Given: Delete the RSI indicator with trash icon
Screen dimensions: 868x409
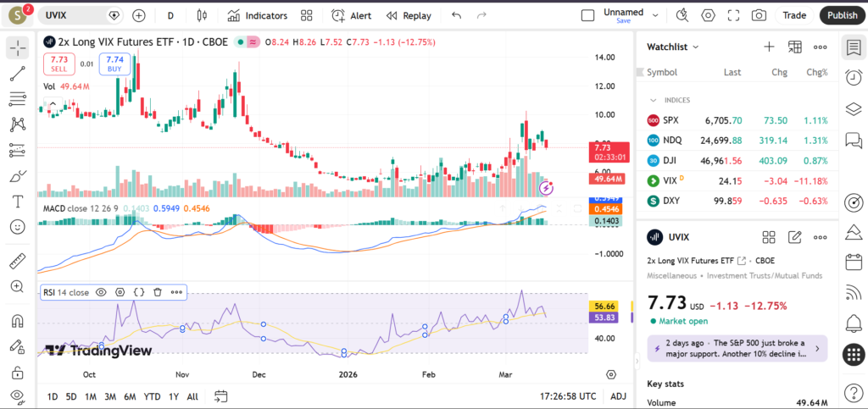Looking at the screenshot, I should pyautogui.click(x=158, y=292).
